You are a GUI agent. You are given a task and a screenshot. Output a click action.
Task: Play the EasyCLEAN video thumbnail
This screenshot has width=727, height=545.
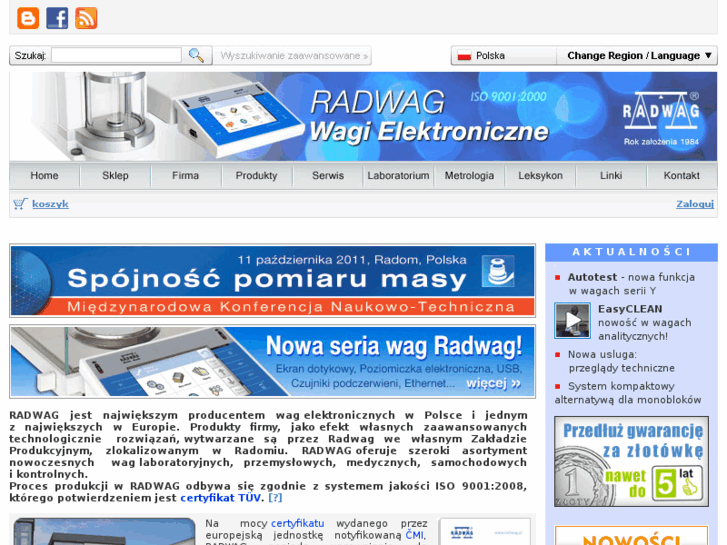[573, 320]
